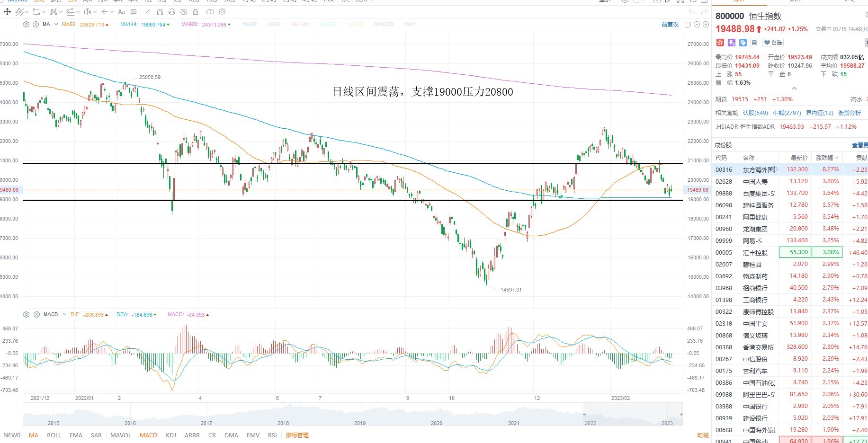Open drawing toolbar settings gear

pyautogui.click(x=222, y=12)
